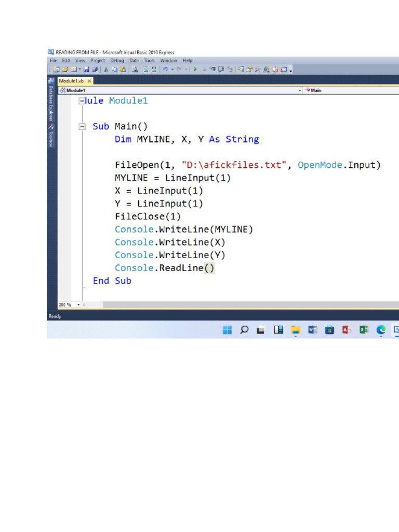
Task: Click the Cut scissors icon
Action: [x=106, y=69]
